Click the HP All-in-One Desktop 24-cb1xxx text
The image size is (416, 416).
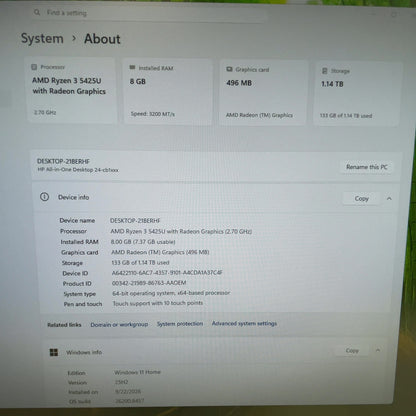coord(78,170)
